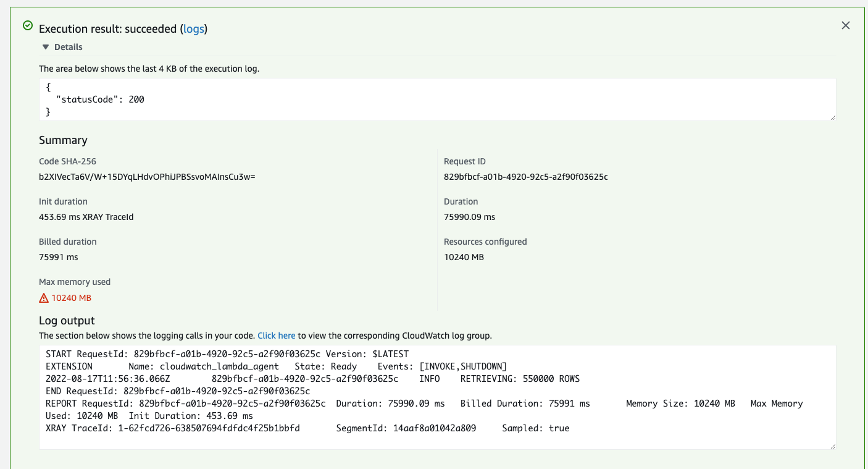868x469 pixels.
Task: Close the execution result panel
Action: point(846,25)
